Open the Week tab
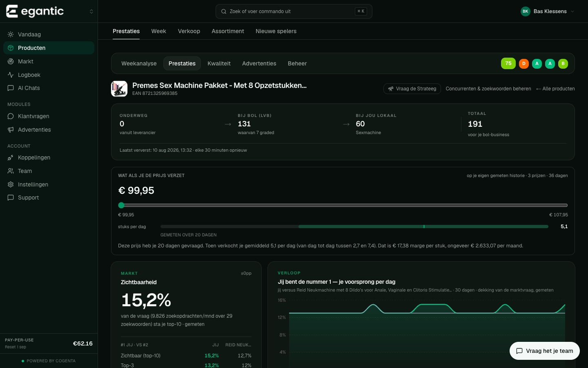 pyautogui.click(x=159, y=31)
